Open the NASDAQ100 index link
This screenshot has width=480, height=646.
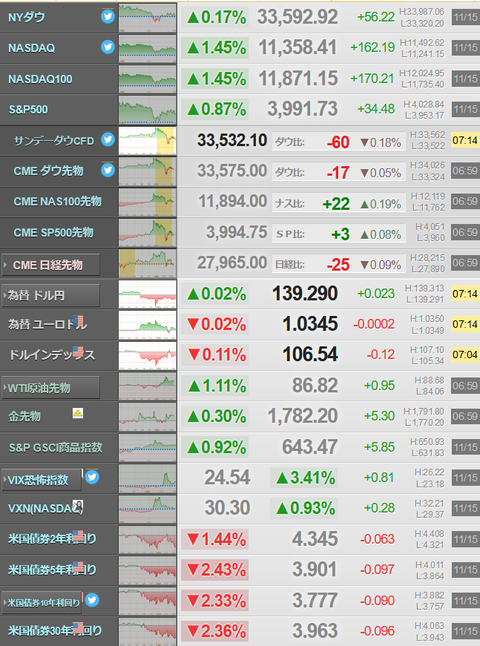click(40, 79)
